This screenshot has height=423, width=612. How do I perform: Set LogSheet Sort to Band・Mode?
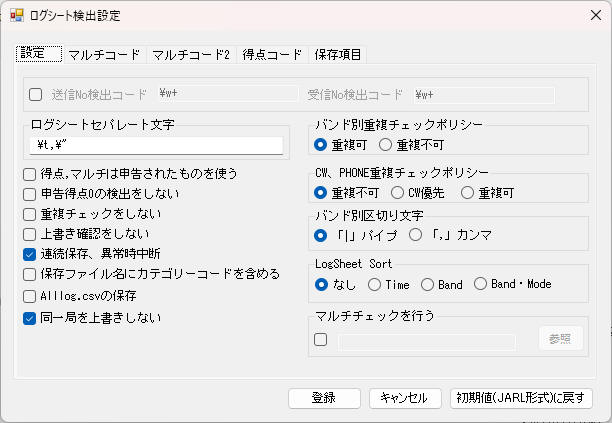click(480, 284)
